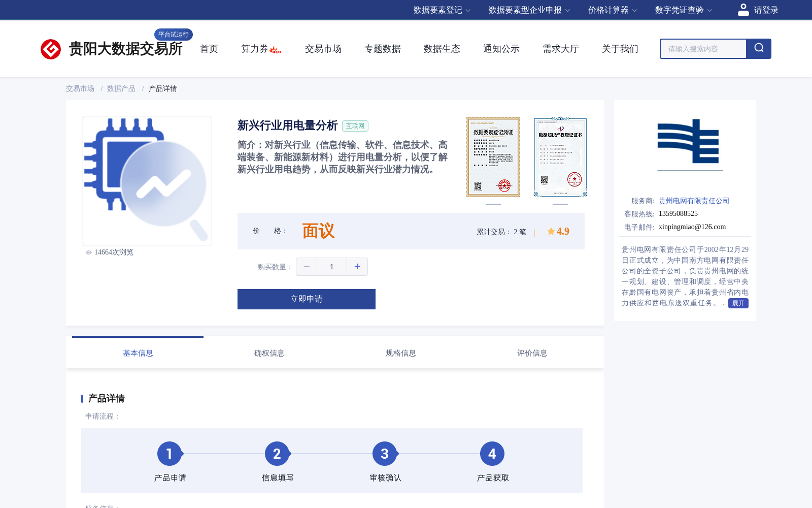Open the 数字凭证查验 dropdown
This screenshot has height=508, width=812.
684,10
